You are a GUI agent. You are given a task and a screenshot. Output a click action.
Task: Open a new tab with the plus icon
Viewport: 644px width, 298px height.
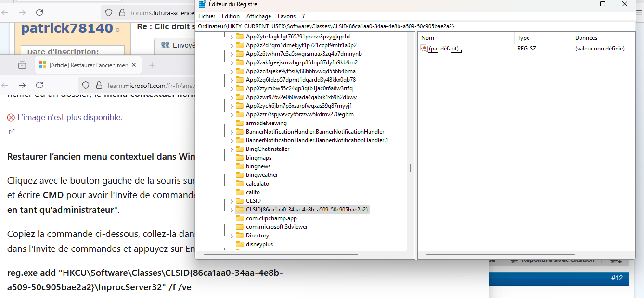(x=152, y=65)
